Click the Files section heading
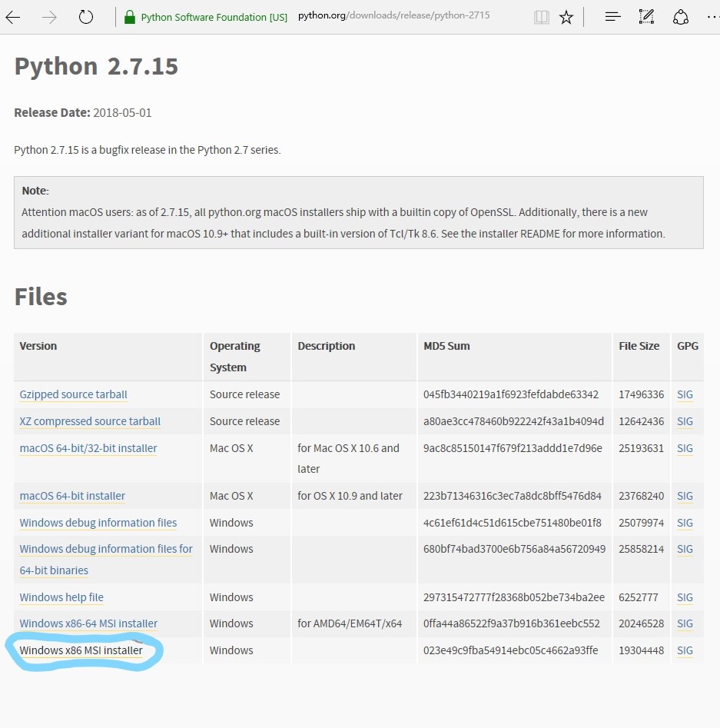This screenshot has width=720, height=728. point(41,298)
